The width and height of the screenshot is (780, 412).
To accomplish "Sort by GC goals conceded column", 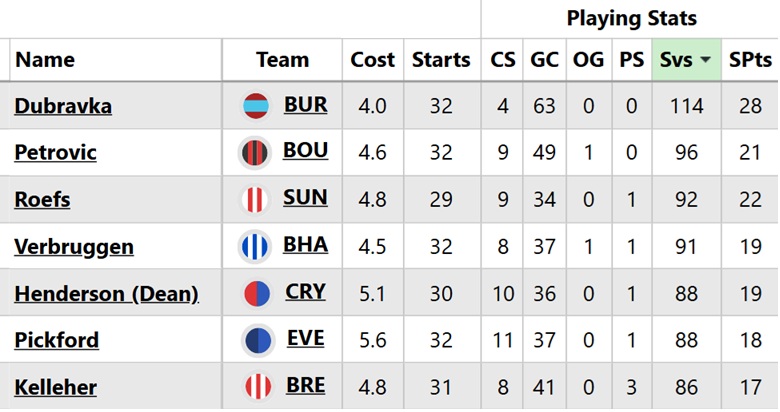I will 545,60.
